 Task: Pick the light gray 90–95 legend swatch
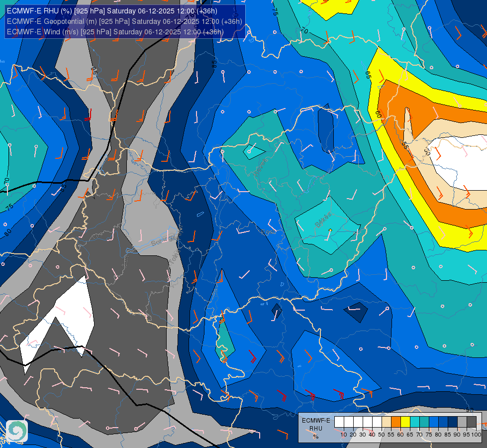point(462,422)
